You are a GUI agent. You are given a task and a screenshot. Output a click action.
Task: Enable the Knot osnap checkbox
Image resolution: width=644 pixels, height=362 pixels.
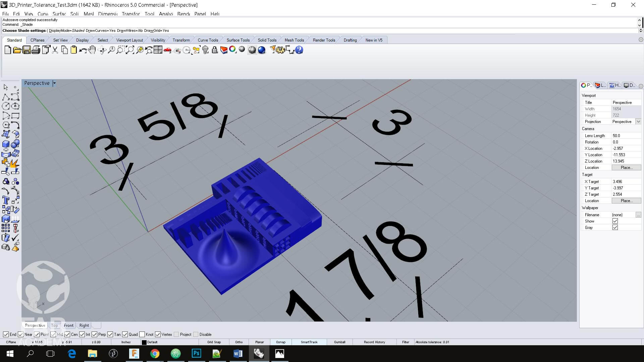point(142,335)
